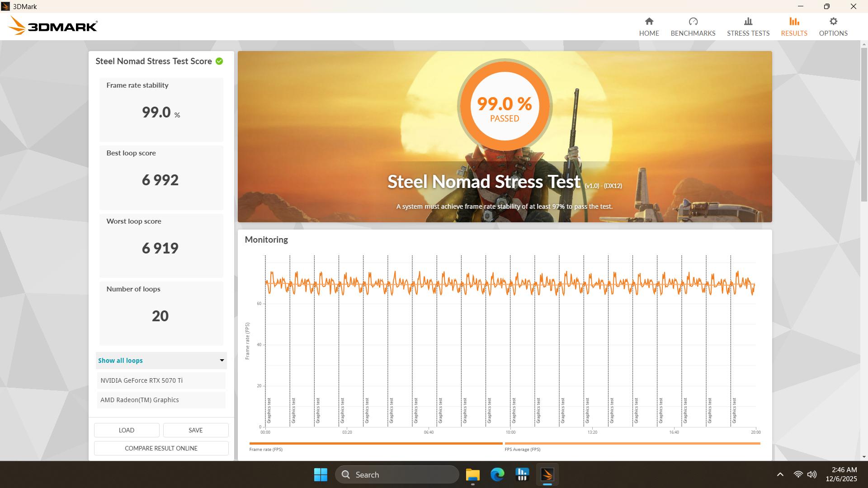The width and height of the screenshot is (868, 488).
Task: Click COMPARE RESULT ONLINE button
Action: [161, 448]
